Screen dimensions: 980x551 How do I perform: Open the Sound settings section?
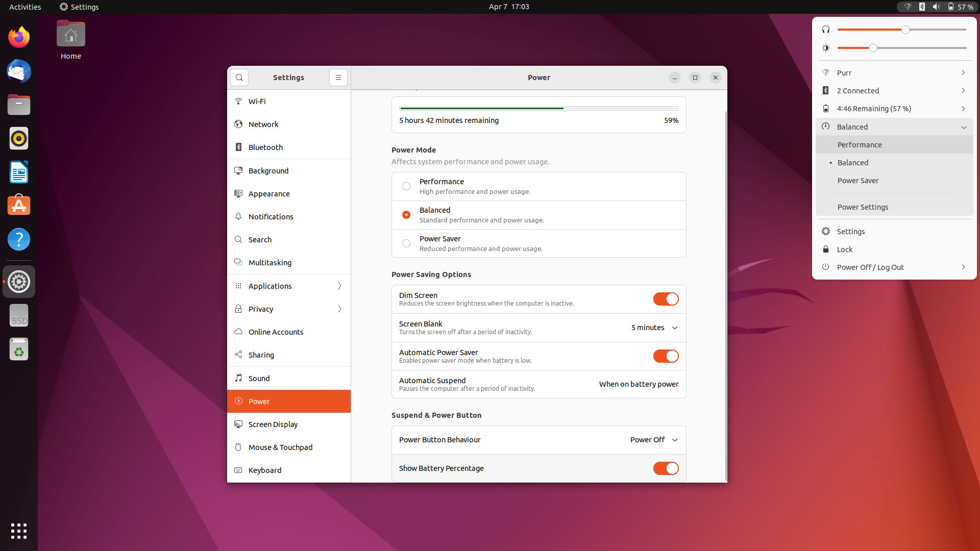(x=259, y=378)
